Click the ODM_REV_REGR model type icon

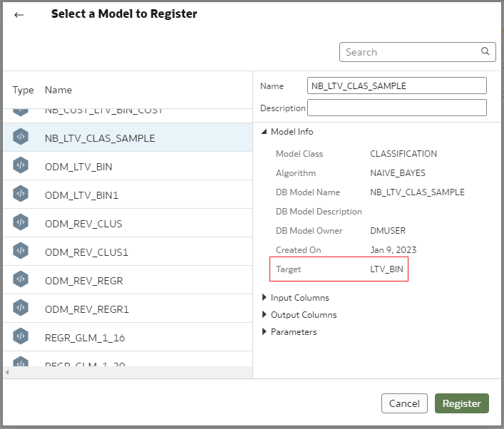[21, 279]
